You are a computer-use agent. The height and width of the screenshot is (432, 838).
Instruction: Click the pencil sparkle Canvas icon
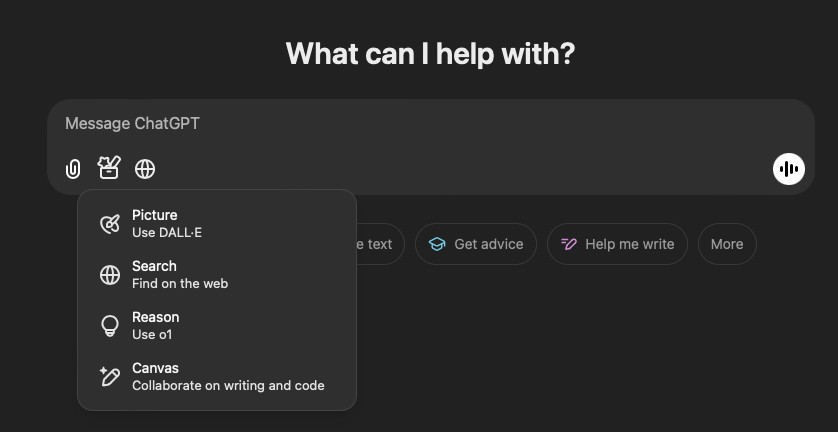[110, 377]
